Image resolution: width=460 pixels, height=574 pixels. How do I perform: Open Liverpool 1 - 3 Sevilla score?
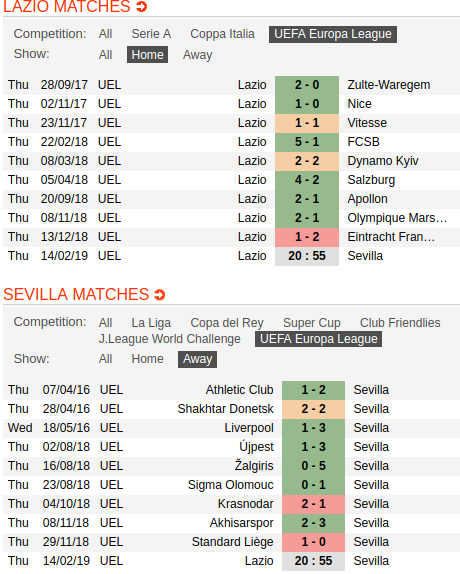pos(313,428)
